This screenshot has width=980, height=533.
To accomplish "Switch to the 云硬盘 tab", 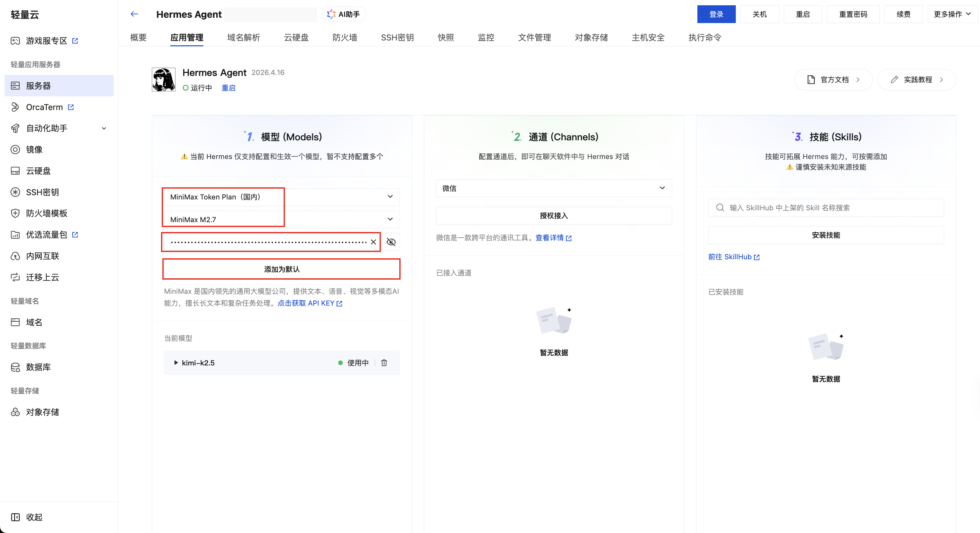I will (x=296, y=37).
